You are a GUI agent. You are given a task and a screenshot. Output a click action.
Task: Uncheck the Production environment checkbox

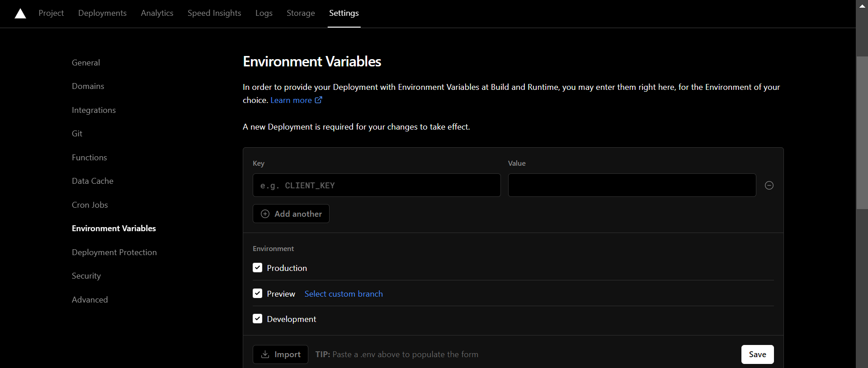[x=258, y=268]
